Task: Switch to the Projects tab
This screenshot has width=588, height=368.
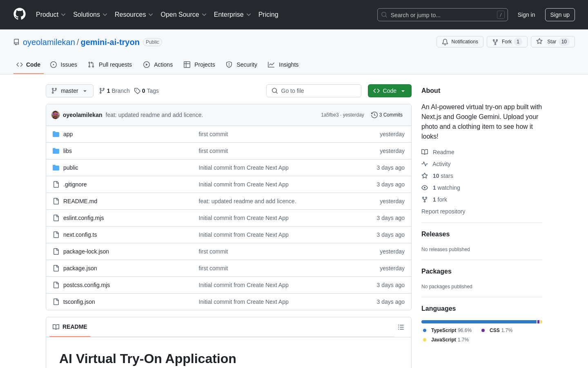Action: [199, 65]
